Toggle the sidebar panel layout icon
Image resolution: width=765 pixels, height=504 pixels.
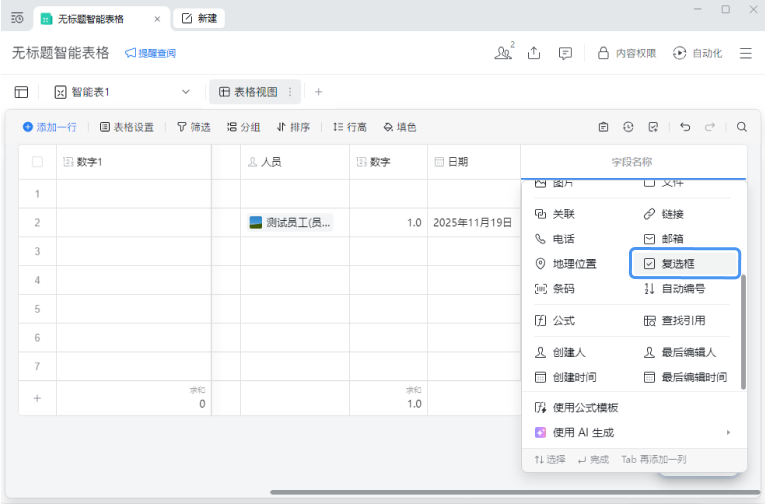tap(21, 92)
